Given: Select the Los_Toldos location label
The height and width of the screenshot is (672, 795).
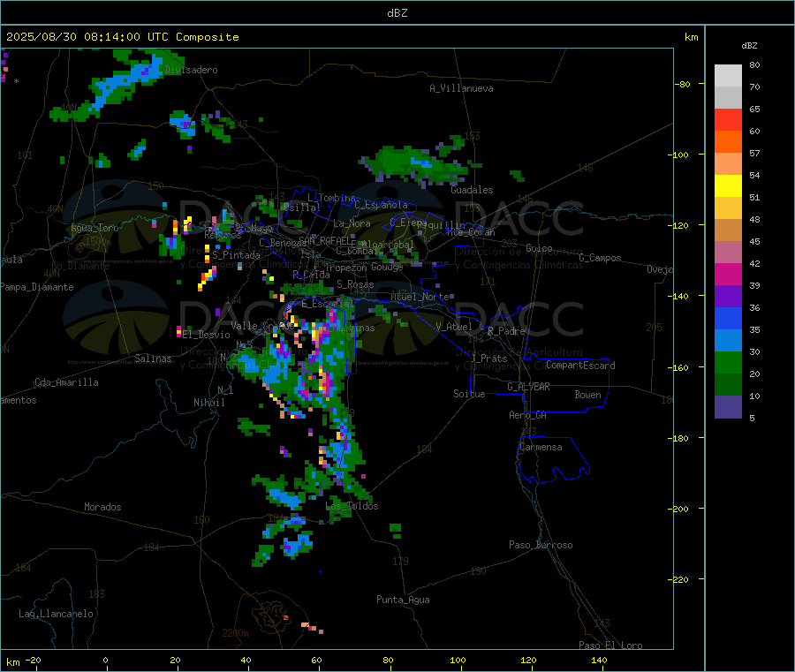Looking at the screenshot, I should click(352, 506).
